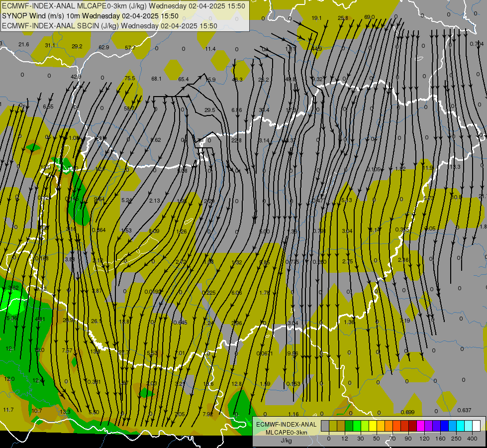Click the map value 0.0671
Screen dimensions: 487x448
tap(265, 353)
